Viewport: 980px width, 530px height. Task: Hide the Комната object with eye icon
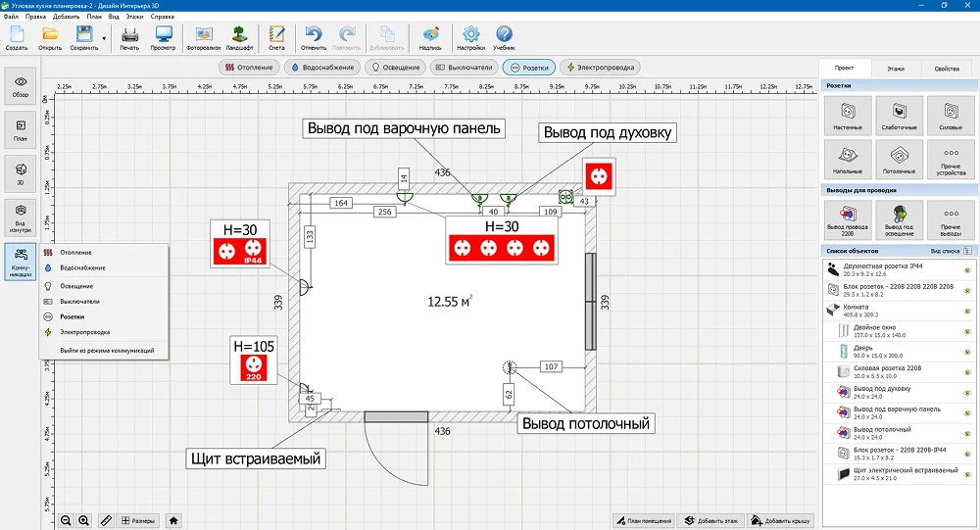[966, 310]
